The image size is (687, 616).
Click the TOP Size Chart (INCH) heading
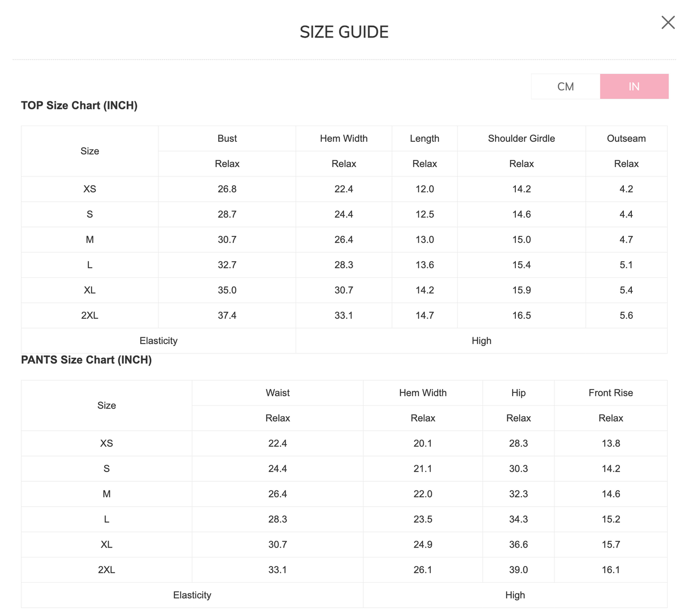pyautogui.click(x=79, y=106)
